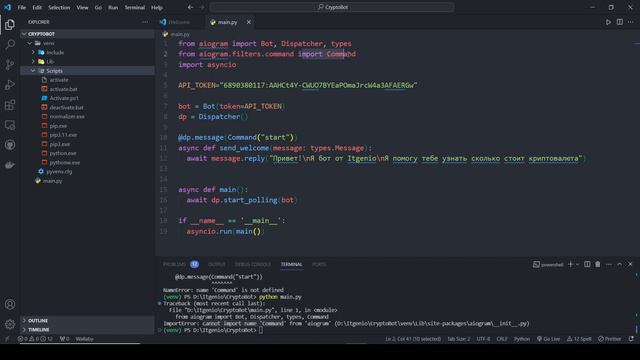The width and height of the screenshot is (640, 360).
Task: Open the Help menu
Action: click(157, 7)
